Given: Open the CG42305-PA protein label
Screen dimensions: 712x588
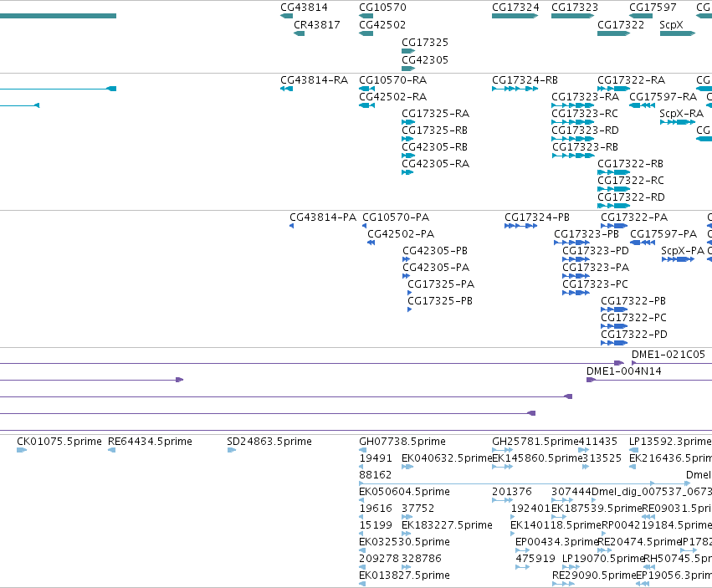Looking at the screenshot, I should coord(436,268).
